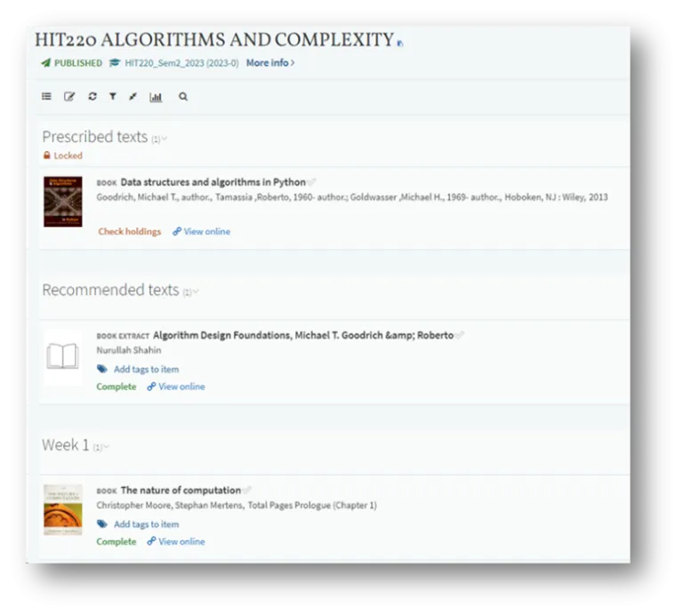Click the chain-link icon beside Check holdings
The width and height of the screenshot is (683, 616).
point(177,232)
